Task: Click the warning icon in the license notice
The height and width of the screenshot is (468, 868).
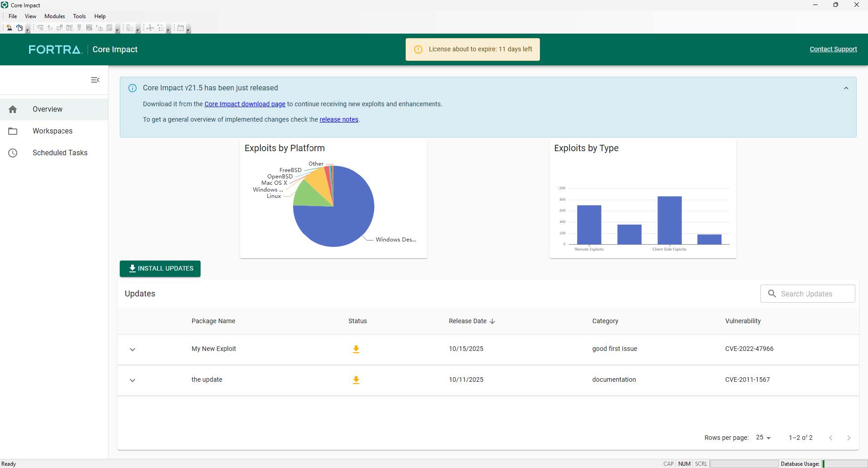Action: pos(418,49)
